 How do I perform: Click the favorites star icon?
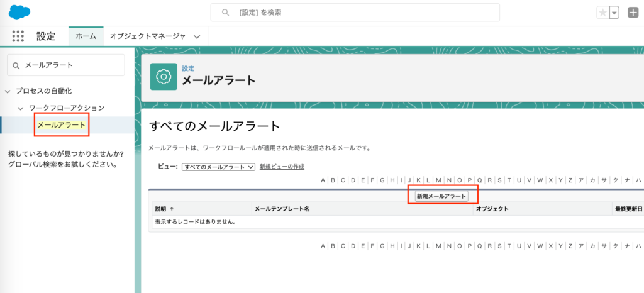(x=602, y=13)
